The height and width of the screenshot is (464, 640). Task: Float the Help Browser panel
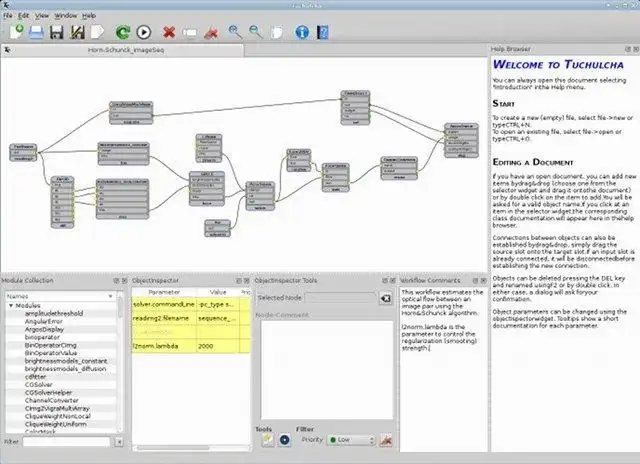(x=628, y=49)
